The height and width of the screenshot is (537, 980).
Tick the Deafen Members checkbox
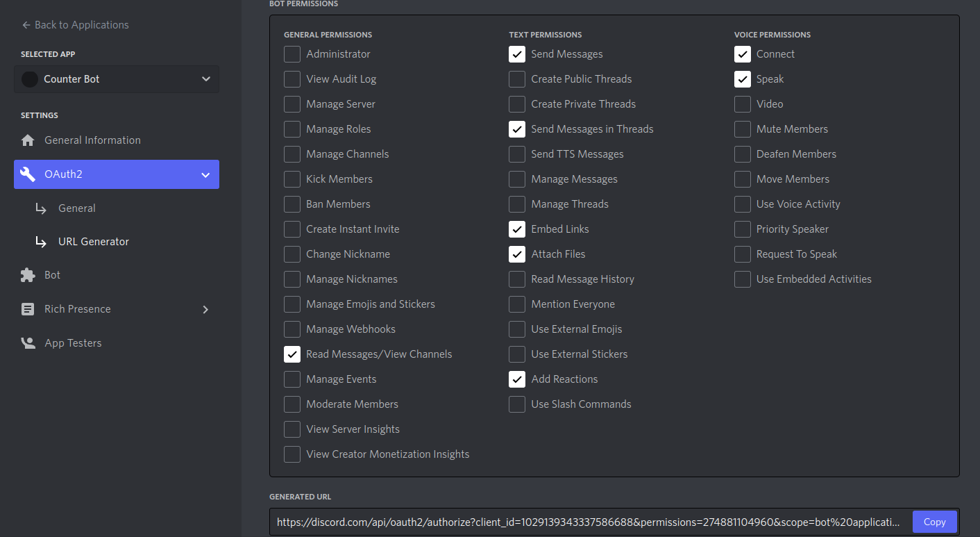click(743, 154)
